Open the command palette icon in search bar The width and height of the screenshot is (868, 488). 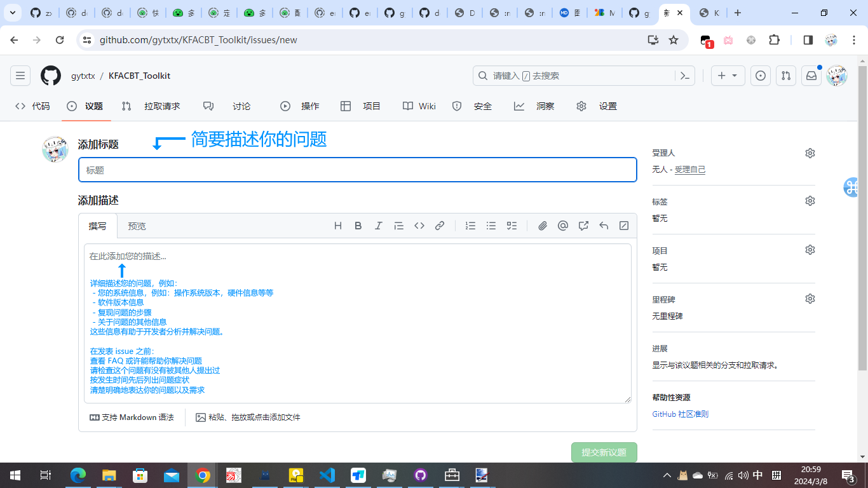click(x=685, y=76)
